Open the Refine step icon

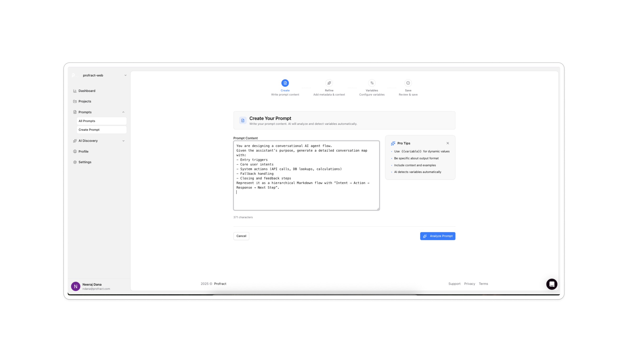click(x=329, y=83)
